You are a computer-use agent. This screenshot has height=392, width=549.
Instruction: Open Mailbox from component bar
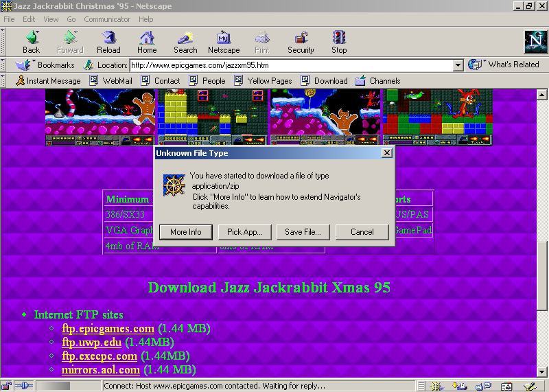460,387
